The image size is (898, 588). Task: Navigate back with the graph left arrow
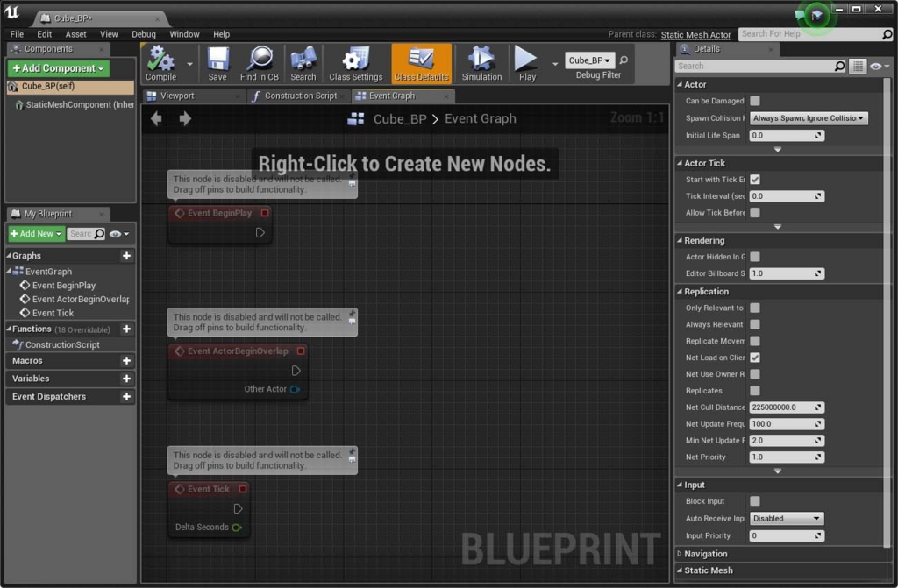pos(156,118)
